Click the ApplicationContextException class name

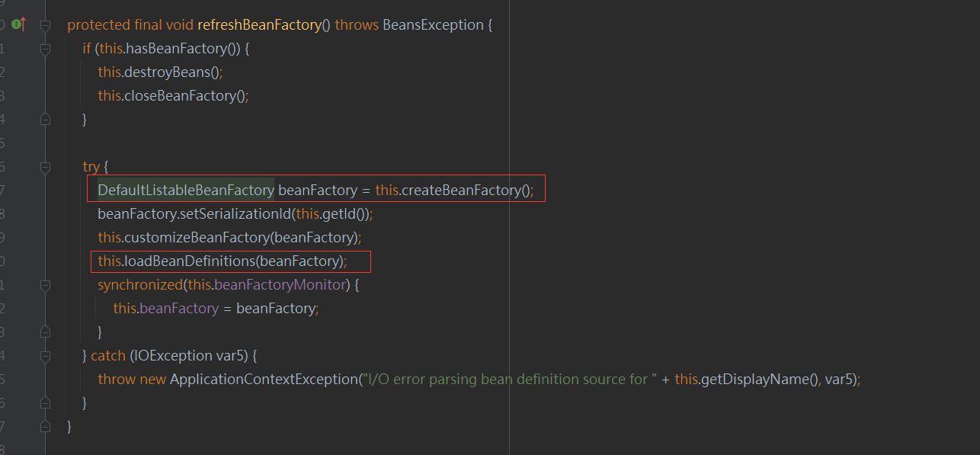point(264,380)
